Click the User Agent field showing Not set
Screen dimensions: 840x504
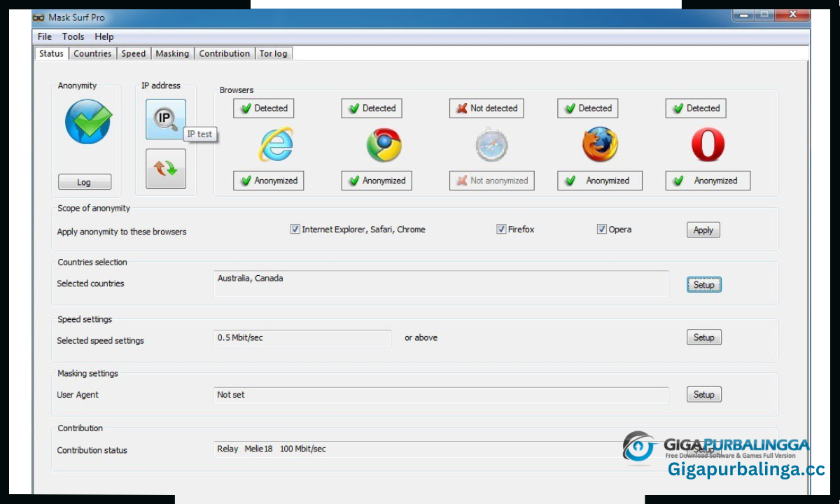[x=441, y=395]
